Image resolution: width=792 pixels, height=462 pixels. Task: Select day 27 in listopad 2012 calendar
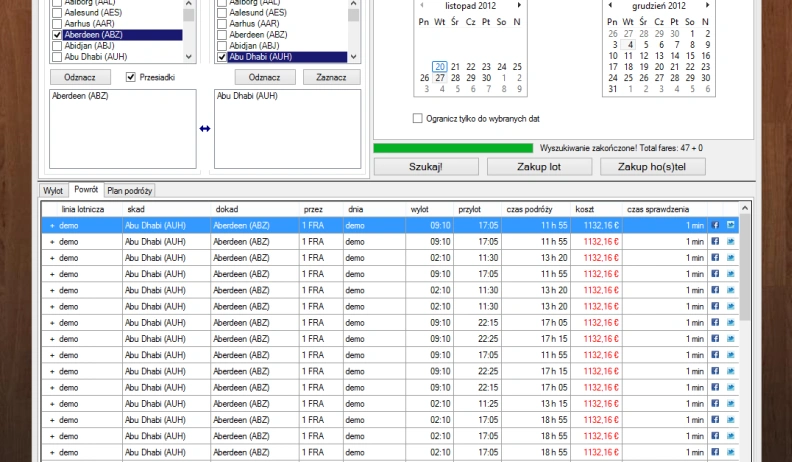(440, 78)
